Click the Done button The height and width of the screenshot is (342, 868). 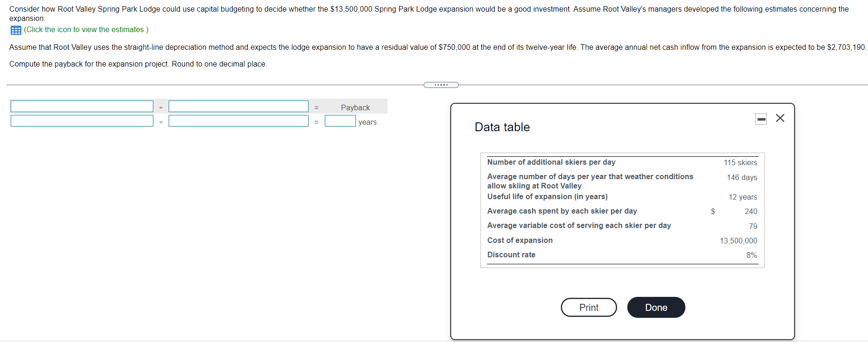click(x=656, y=308)
